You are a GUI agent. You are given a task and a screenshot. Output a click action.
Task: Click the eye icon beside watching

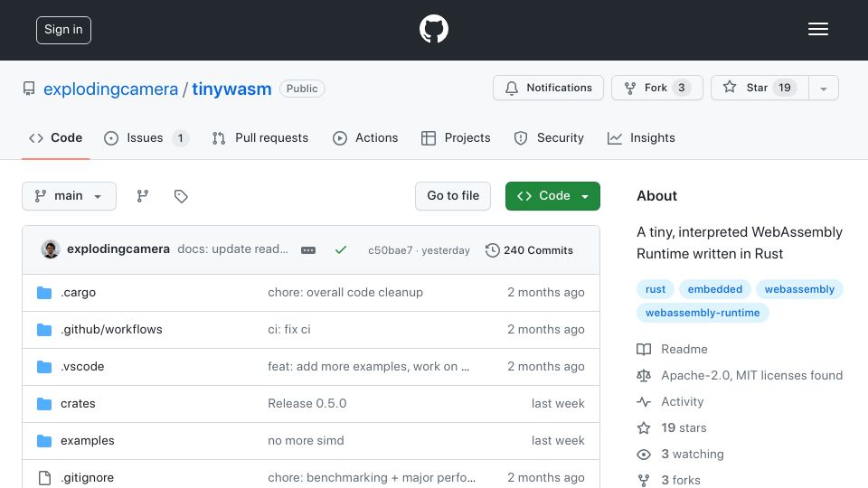tap(643, 455)
